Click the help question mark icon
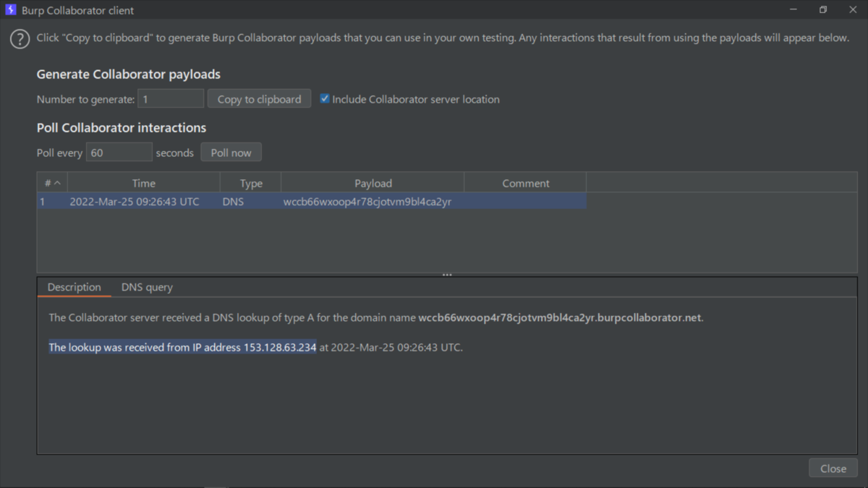The height and width of the screenshot is (488, 868). click(20, 39)
